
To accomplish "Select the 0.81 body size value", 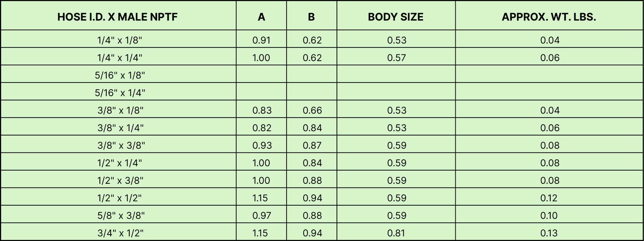I will click(396, 233).
